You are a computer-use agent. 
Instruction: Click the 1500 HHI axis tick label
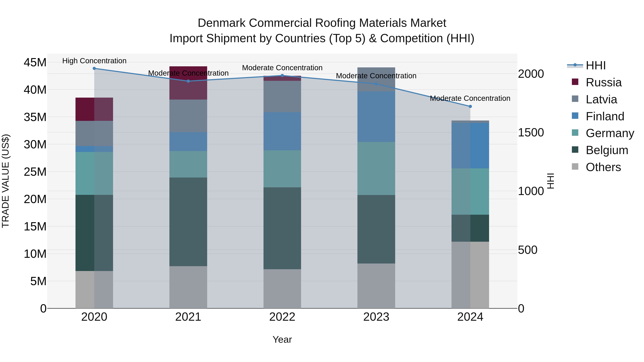[531, 132]
